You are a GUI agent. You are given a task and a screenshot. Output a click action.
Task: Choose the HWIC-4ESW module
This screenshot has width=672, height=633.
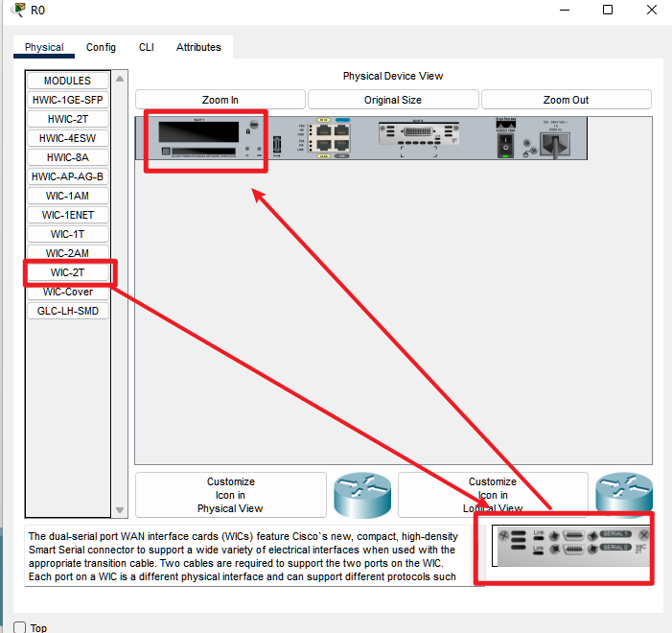pyautogui.click(x=68, y=138)
